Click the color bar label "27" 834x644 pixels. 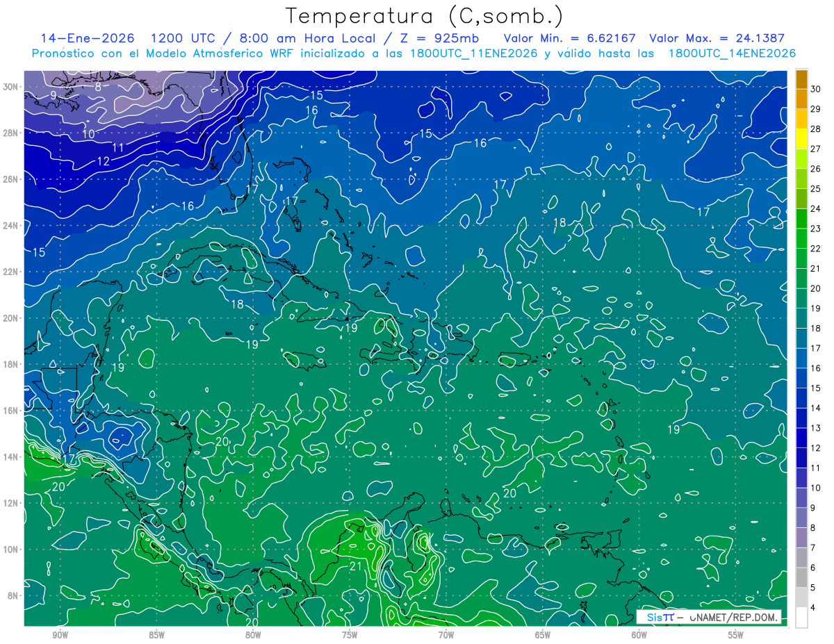click(816, 149)
